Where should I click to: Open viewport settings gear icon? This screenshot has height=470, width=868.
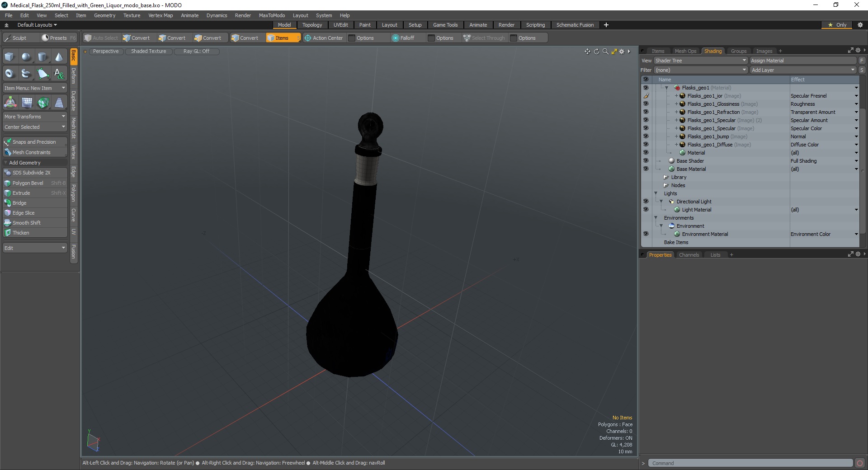[x=622, y=52]
